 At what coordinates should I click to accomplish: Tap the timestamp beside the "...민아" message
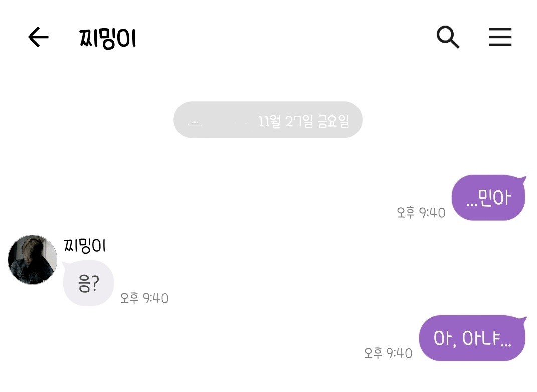pyautogui.click(x=421, y=213)
